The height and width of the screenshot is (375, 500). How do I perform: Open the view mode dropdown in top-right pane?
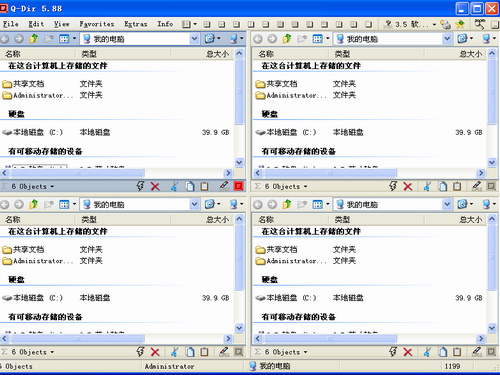[327, 38]
